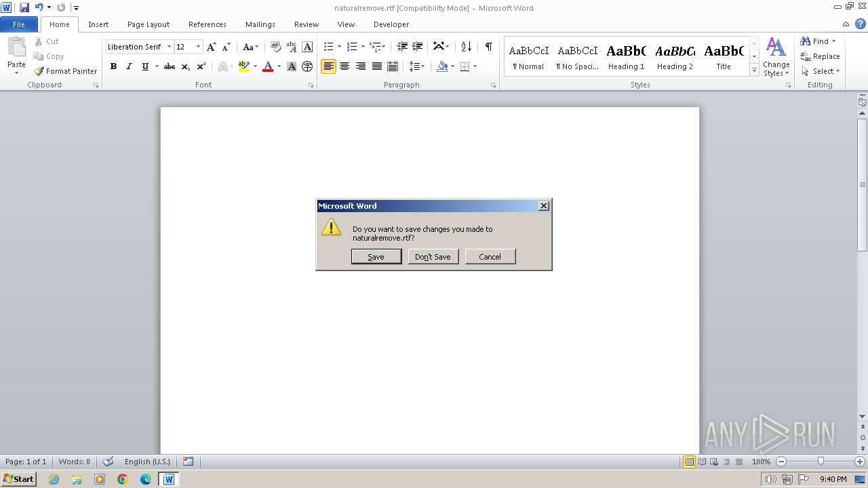Toggle Align Text Left
Screen dimensions: 868x488
point(328,66)
